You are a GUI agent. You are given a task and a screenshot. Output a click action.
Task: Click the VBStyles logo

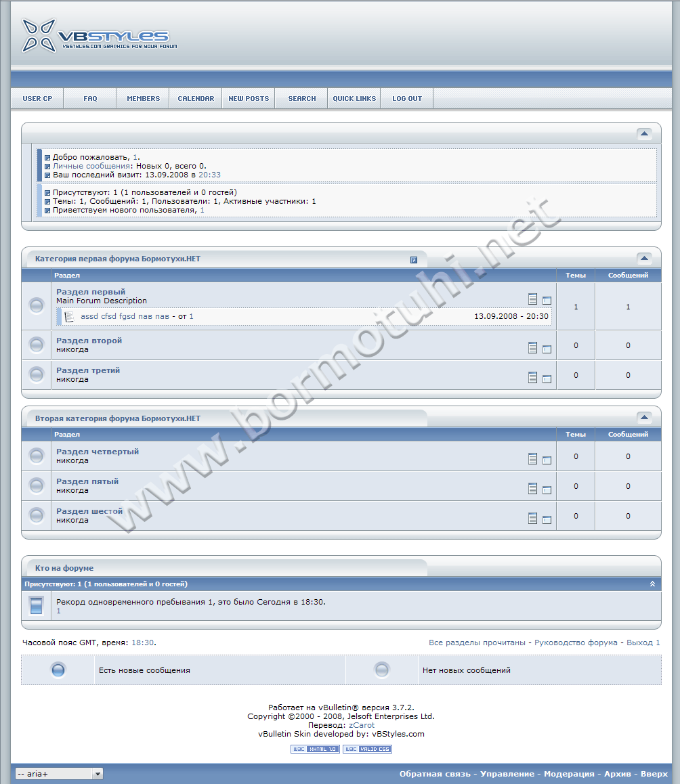click(99, 35)
